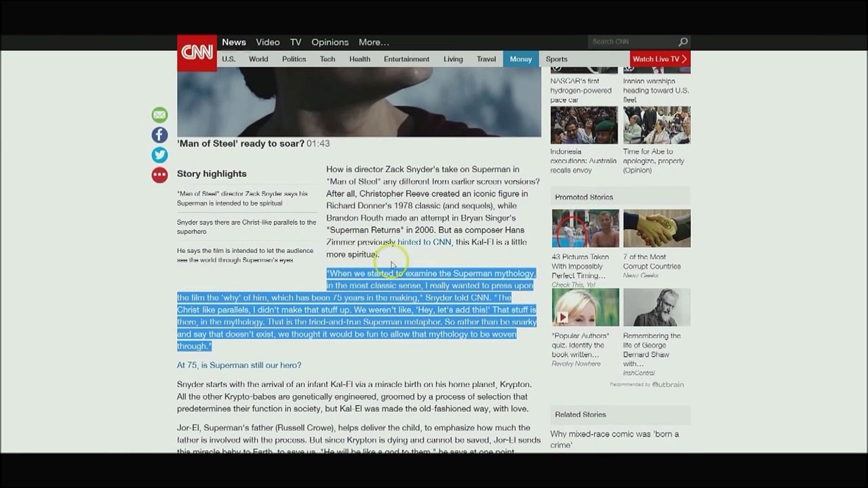Click the George Bernard Shaw portrait thumbnail
The image size is (868, 488).
coord(656,307)
